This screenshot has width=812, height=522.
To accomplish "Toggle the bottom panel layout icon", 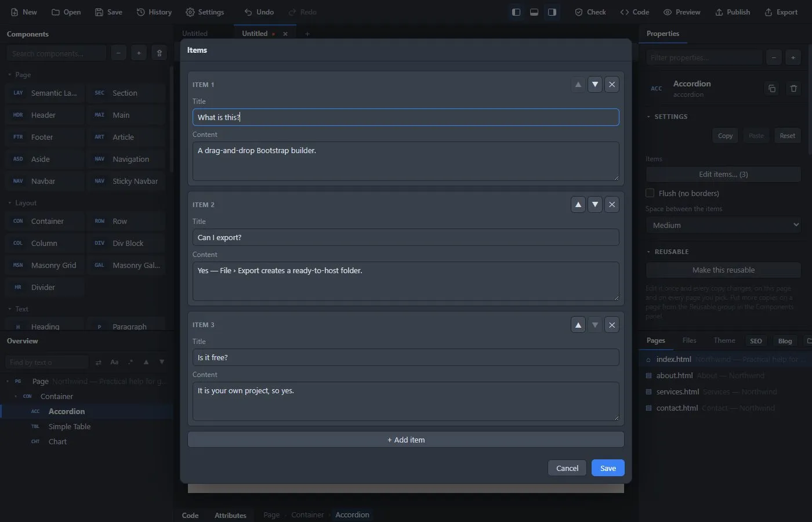I will pyautogui.click(x=534, y=12).
